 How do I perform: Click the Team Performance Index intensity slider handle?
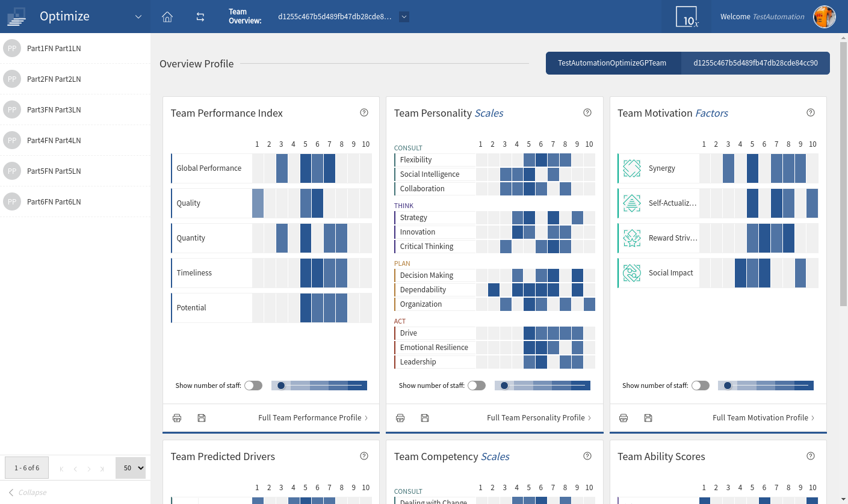click(281, 386)
